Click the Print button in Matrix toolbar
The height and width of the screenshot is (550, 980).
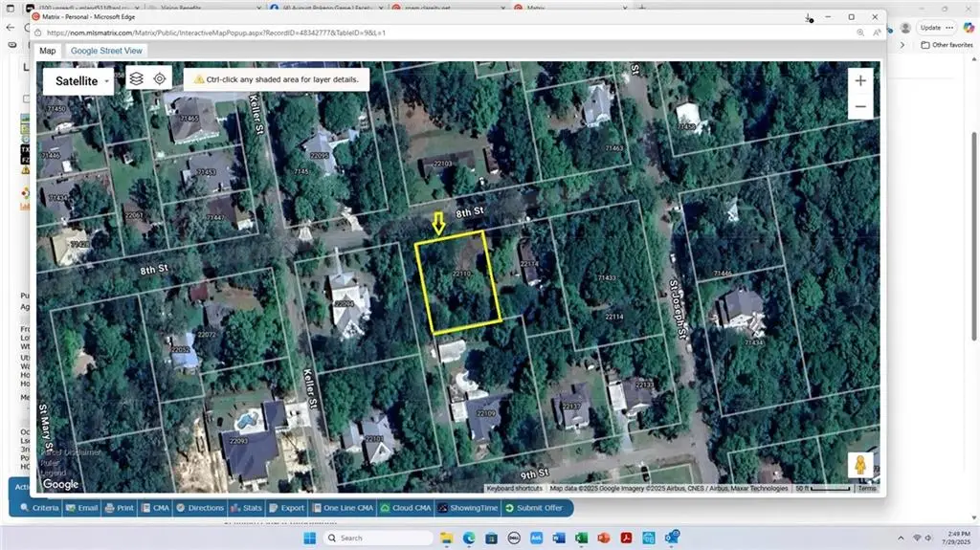(119, 508)
